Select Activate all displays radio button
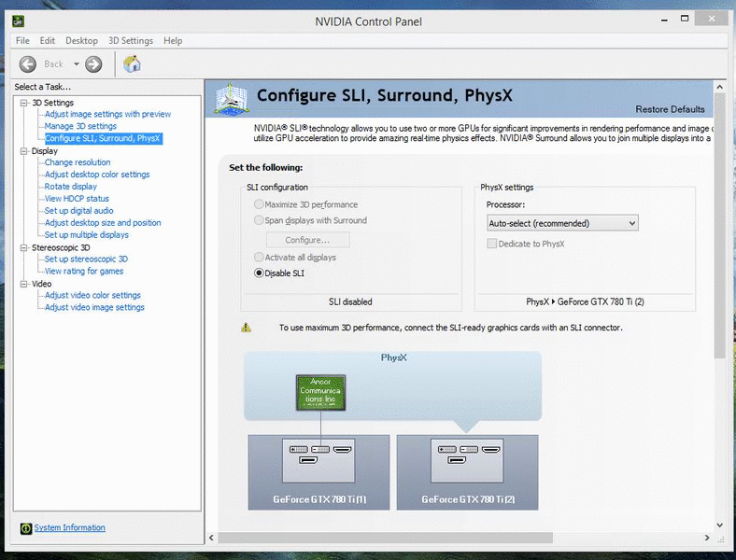Screen dimensions: 736x560 259,257
